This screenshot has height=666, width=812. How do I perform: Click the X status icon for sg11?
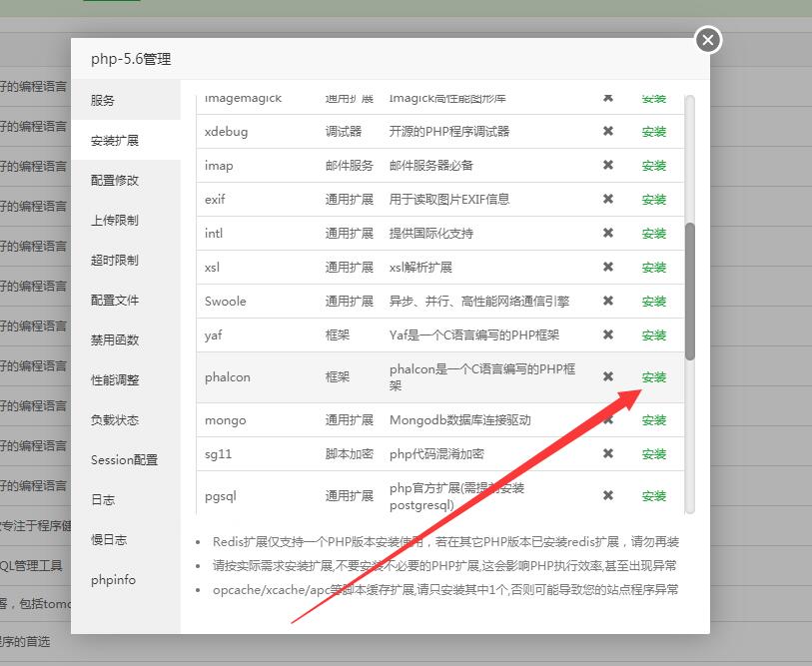(607, 454)
